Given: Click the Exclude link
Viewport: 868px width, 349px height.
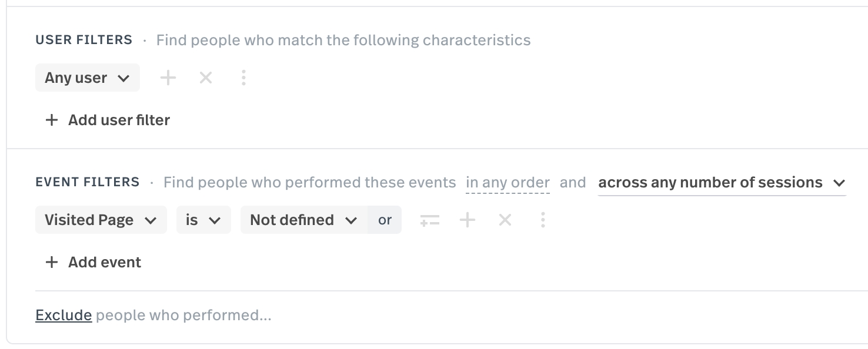Looking at the screenshot, I should point(64,316).
